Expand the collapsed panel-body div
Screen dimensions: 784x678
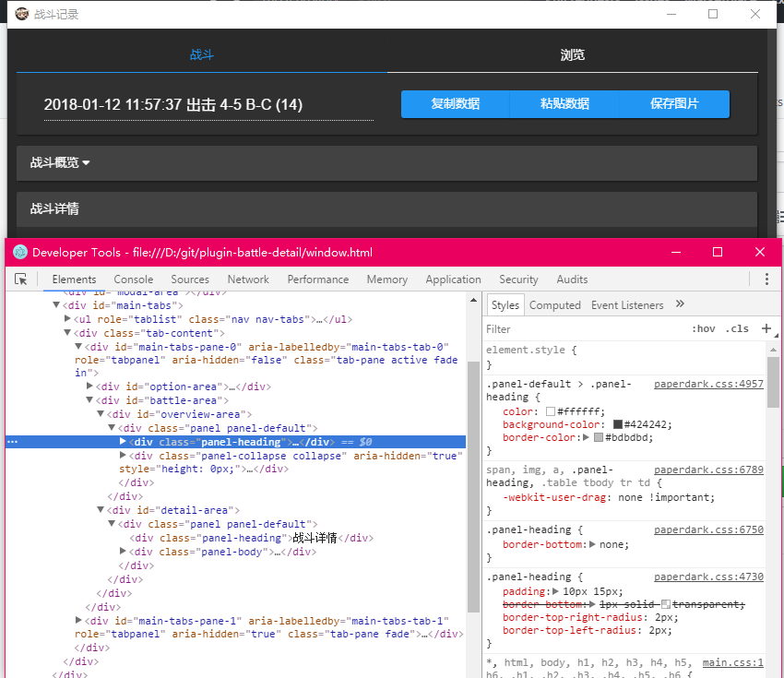pyautogui.click(x=123, y=551)
